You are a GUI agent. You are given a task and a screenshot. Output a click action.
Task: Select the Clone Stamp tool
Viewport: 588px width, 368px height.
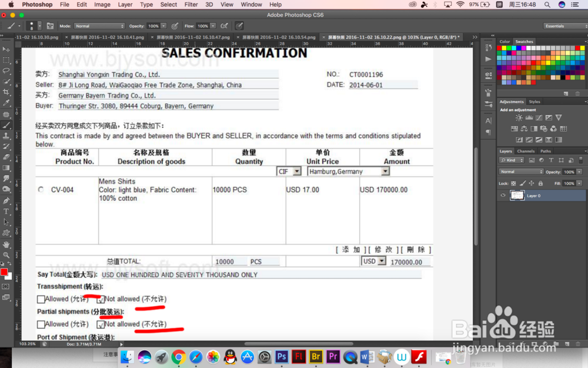[x=6, y=135]
